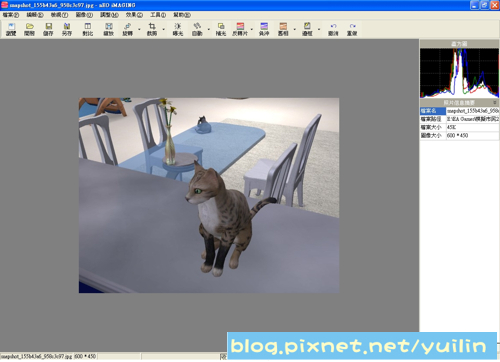Open the 效果 Effects menu
The width and height of the screenshot is (500, 362).
tap(134, 15)
